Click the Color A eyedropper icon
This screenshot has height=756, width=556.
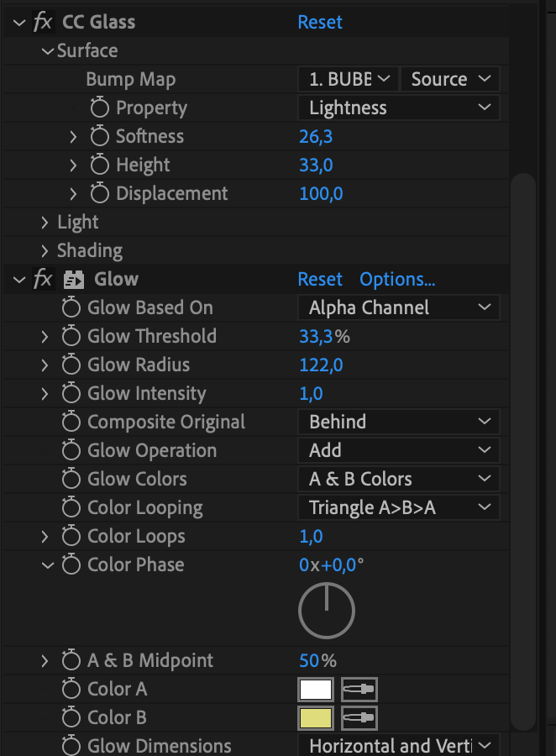click(x=359, y=690)
